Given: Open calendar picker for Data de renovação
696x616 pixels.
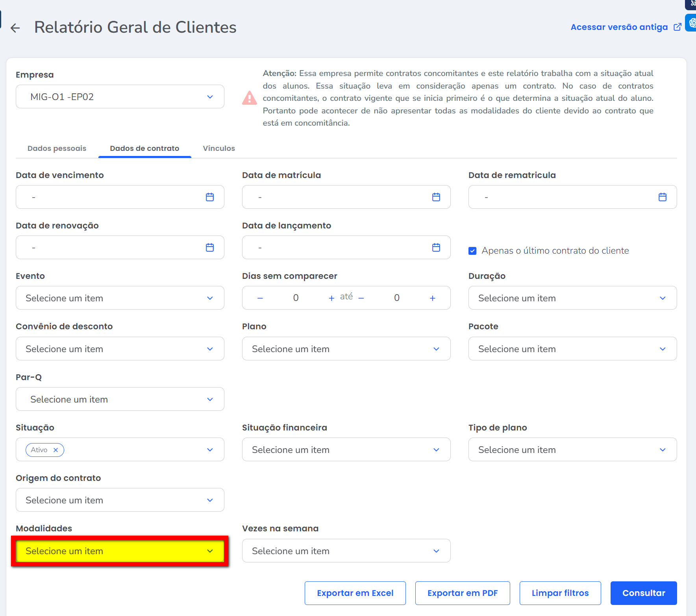Looking at the screenshot, I should pyautogui.click(x=210, y=247).
